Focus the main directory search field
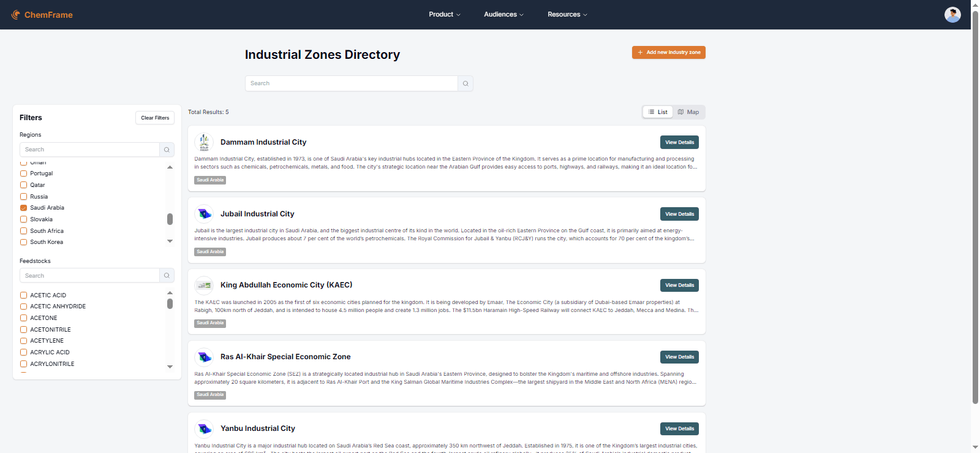The width and height of the screenshot is (980, 453). point(352,83)
